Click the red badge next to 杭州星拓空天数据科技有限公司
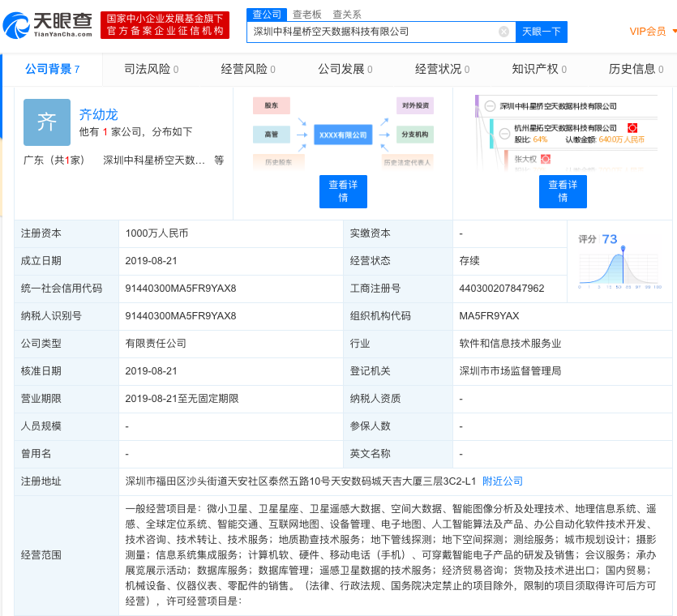 click(x=632, y=128)
